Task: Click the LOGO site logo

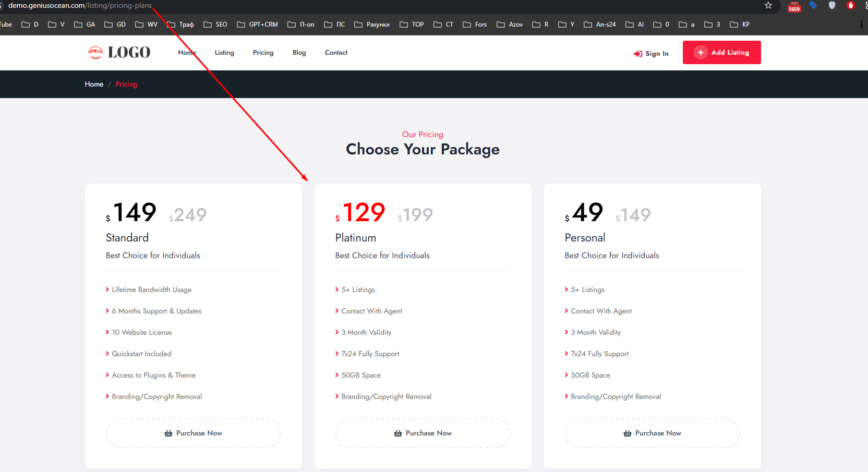Action: tap(119, 52)
